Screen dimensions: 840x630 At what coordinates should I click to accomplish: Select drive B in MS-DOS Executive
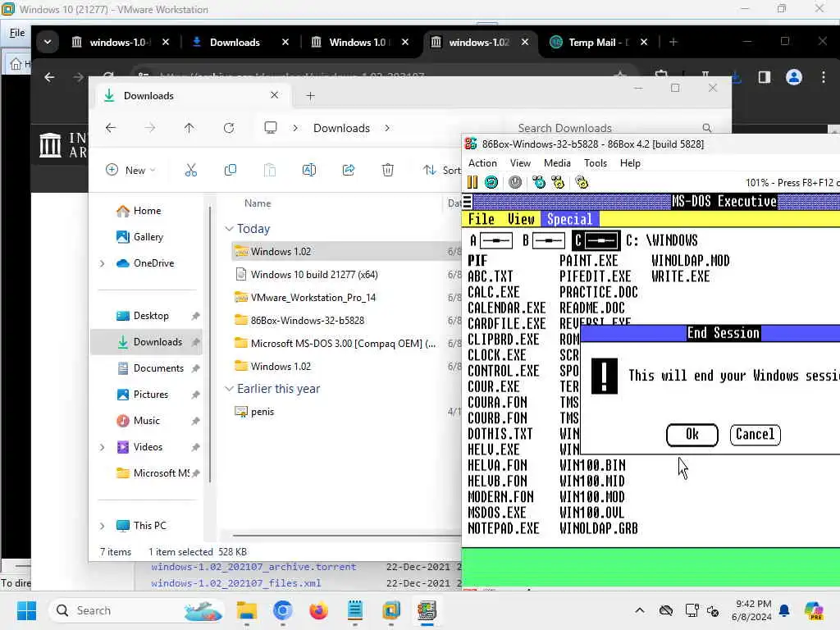click(x=543, y=240)
